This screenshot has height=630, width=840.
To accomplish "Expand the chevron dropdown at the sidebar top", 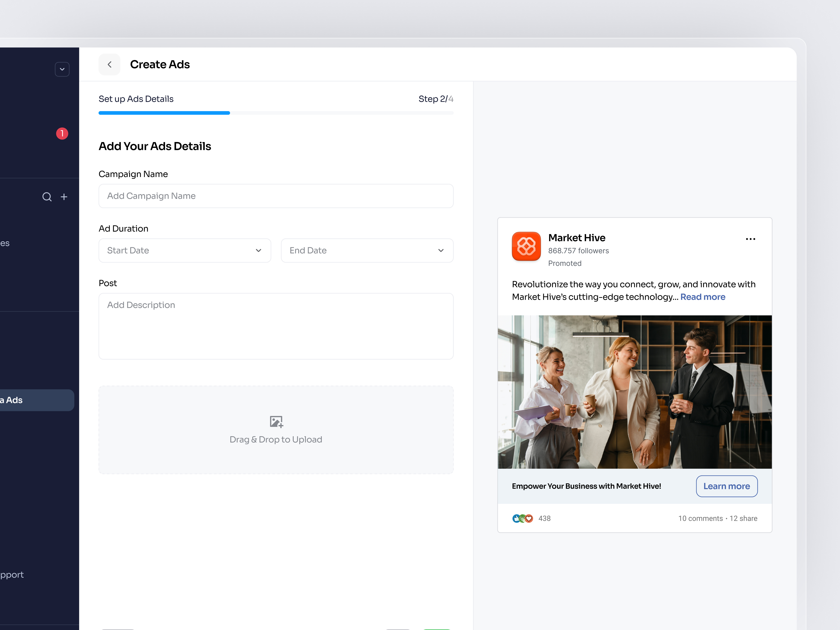I will (62, 69).
